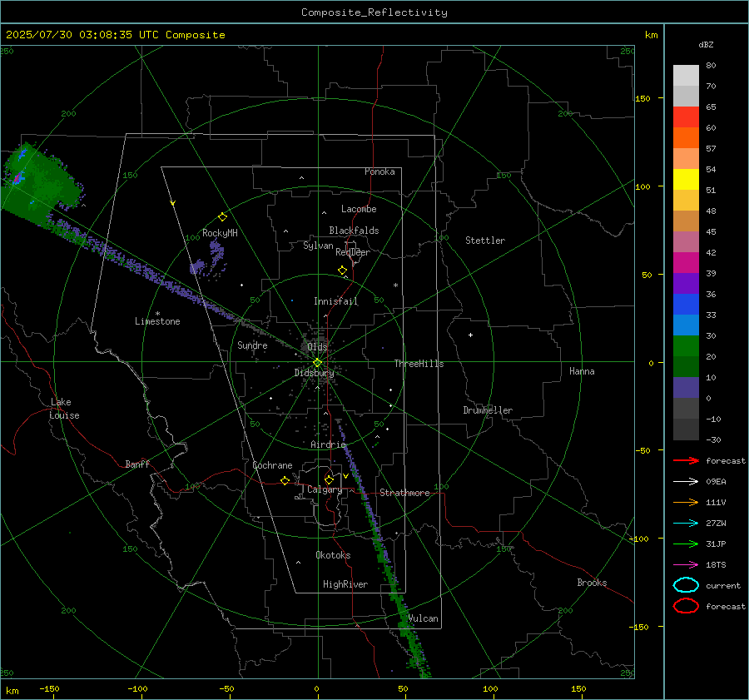
Task: Click the orange 111V arrow icon
Action: coord(686,502)
